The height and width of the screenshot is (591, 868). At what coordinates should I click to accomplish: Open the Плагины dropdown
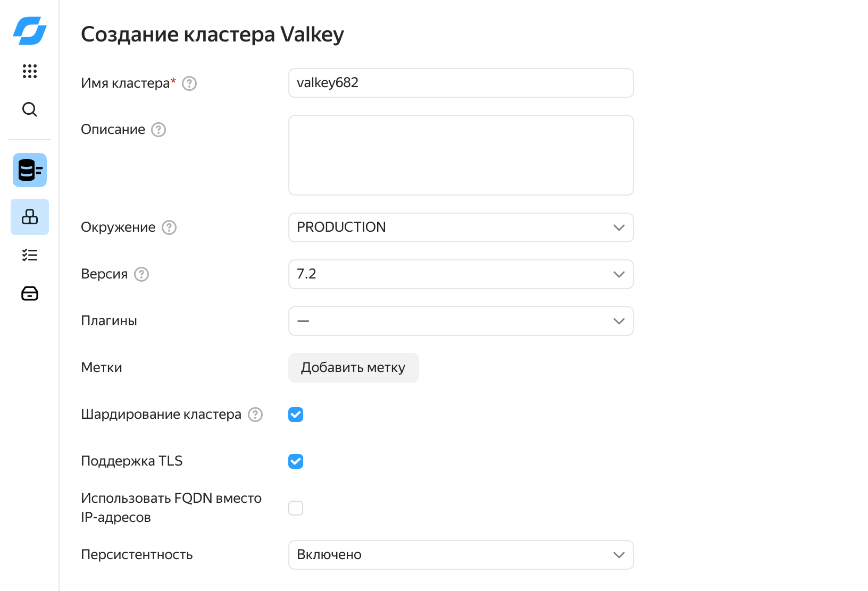tap(461, 321)
